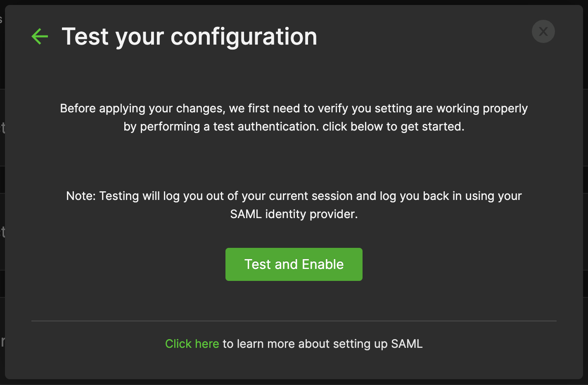The image size is (588, 385).
Task: Click the "SAML identity provider." text line
Action: tap(294, 214)
